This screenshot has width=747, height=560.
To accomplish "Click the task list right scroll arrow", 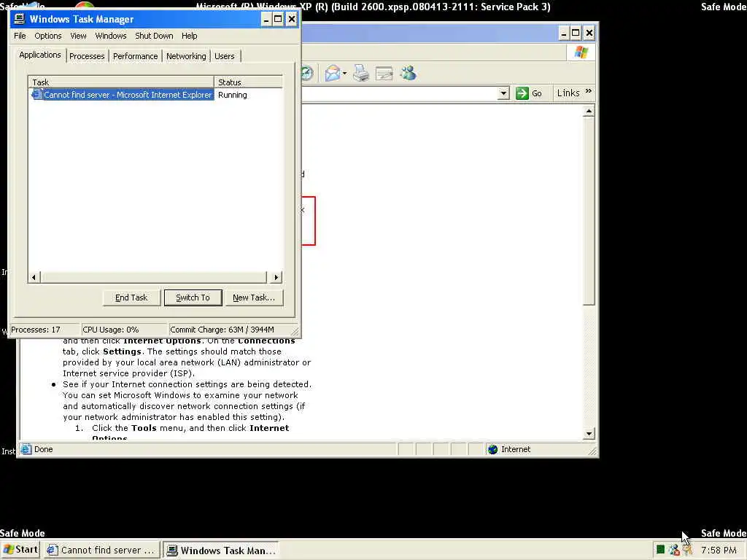I will pos(276,277).
